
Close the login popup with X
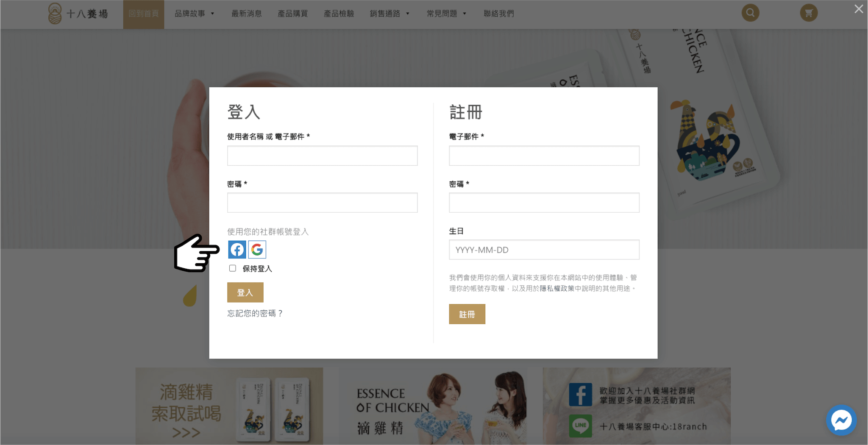click(x=859, y=9)
